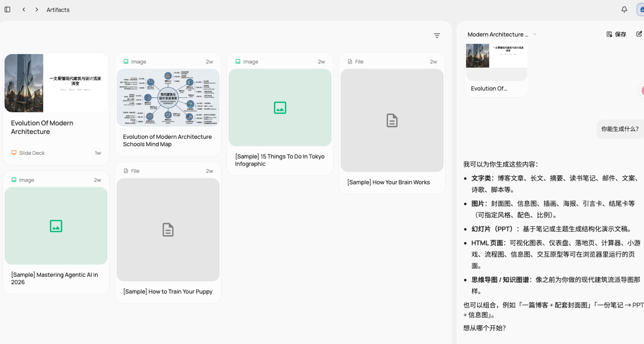Open Mastering Agentic AI in 2026 card

pyautogui.click(x=56, y=232)
